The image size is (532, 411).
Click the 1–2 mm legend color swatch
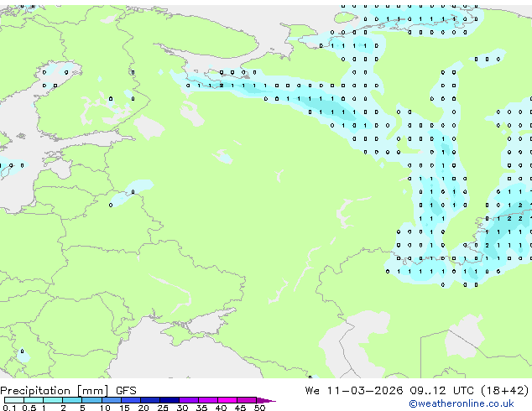pyautogui.click(x=53, y=400)
